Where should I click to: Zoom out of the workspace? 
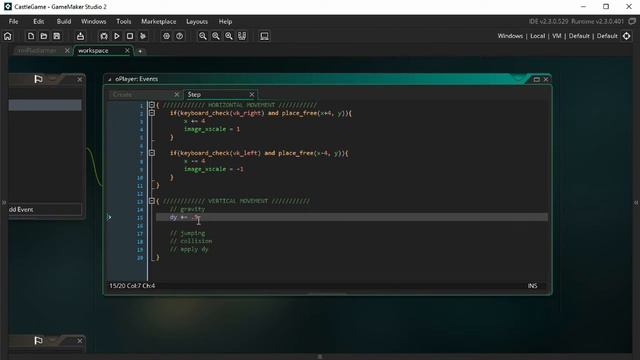202,36
